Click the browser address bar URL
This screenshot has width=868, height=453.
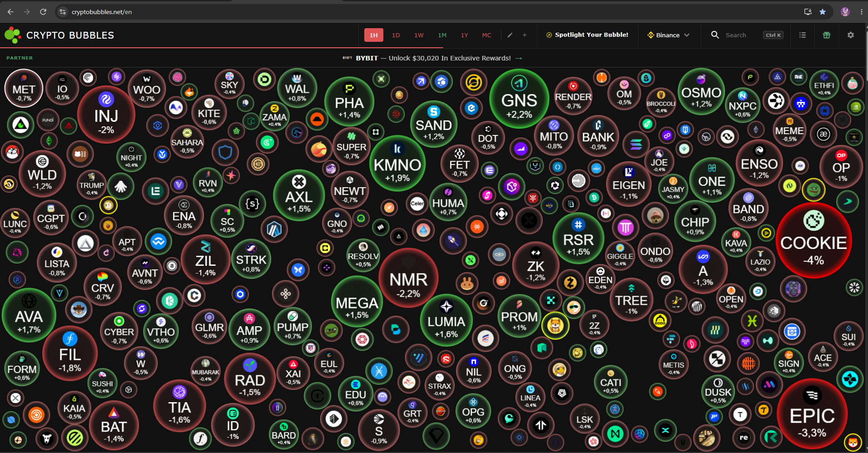102,12
